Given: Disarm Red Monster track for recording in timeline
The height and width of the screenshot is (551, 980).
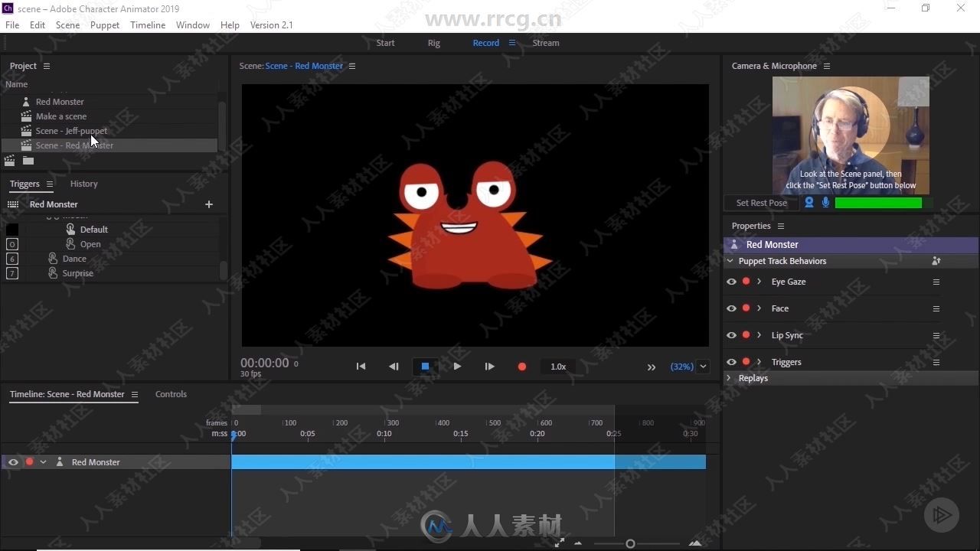Looking at the screenshot, I should (29, 462).
